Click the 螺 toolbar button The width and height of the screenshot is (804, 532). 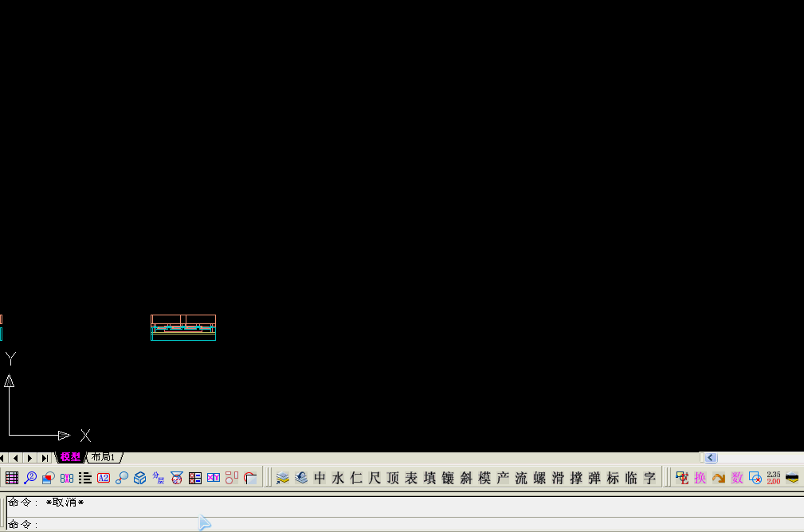point(540,478)
